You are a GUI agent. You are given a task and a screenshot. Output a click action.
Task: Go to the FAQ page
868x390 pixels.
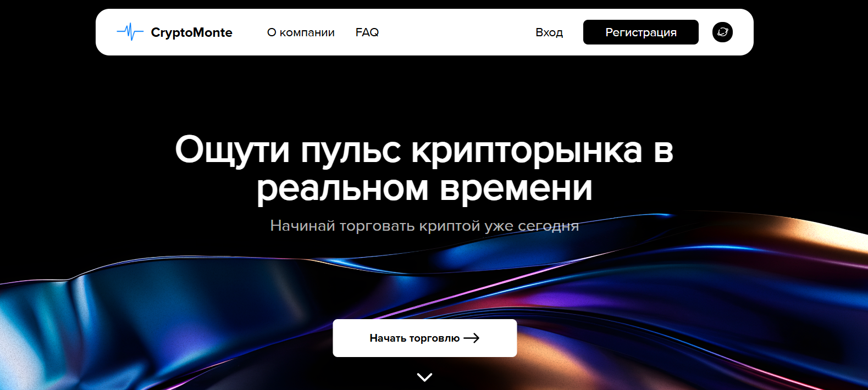(367, 32)
